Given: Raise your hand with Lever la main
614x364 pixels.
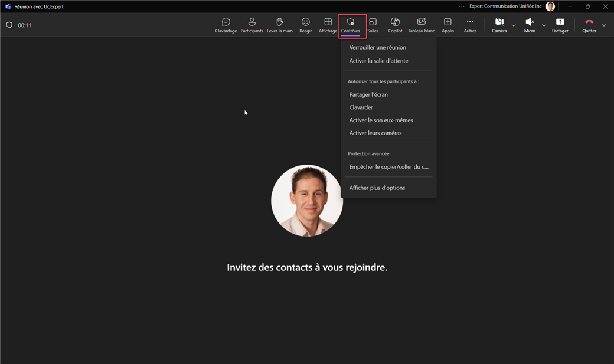Looking at the screenshot, I should coord(279,25).
